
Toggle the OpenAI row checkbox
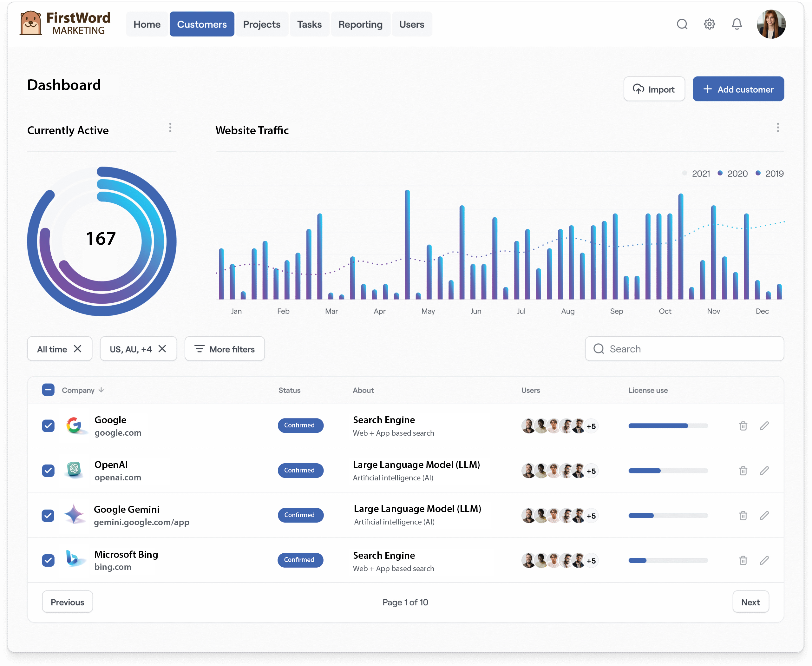coord(48,471)
